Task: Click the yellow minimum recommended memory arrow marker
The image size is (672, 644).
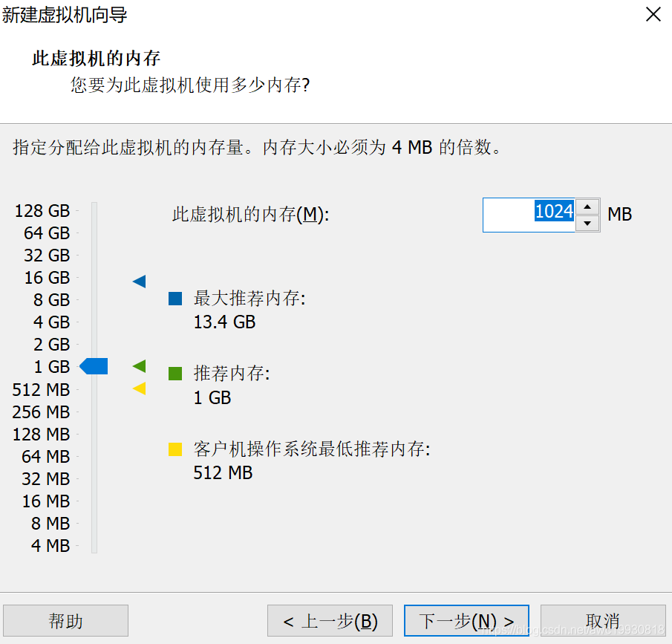Action: [140, 388]
